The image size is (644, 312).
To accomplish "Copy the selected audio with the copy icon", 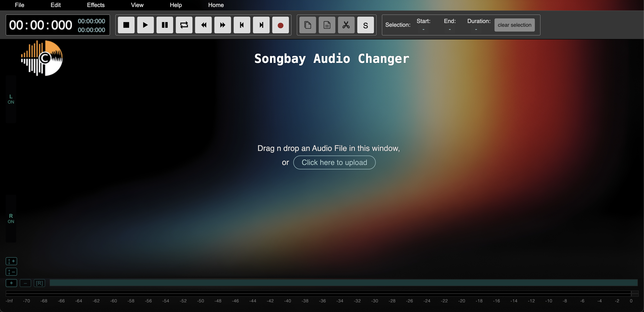I will pos(308,25).
